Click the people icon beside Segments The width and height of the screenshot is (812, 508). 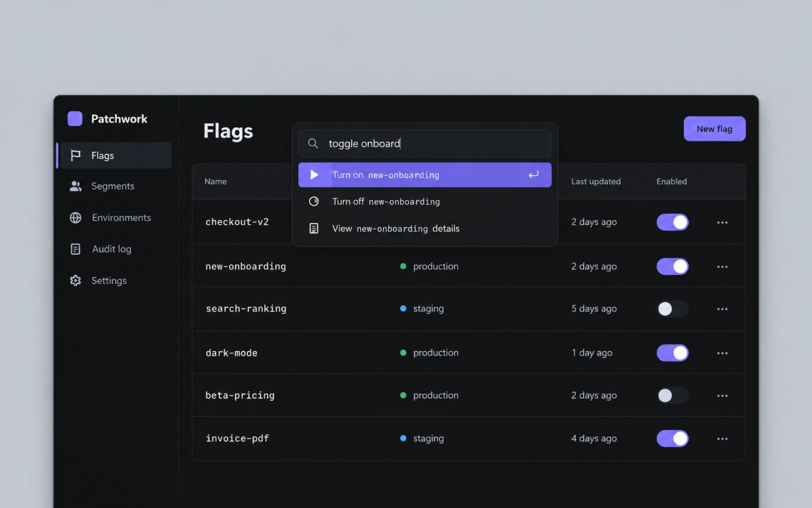pos(76,186)
